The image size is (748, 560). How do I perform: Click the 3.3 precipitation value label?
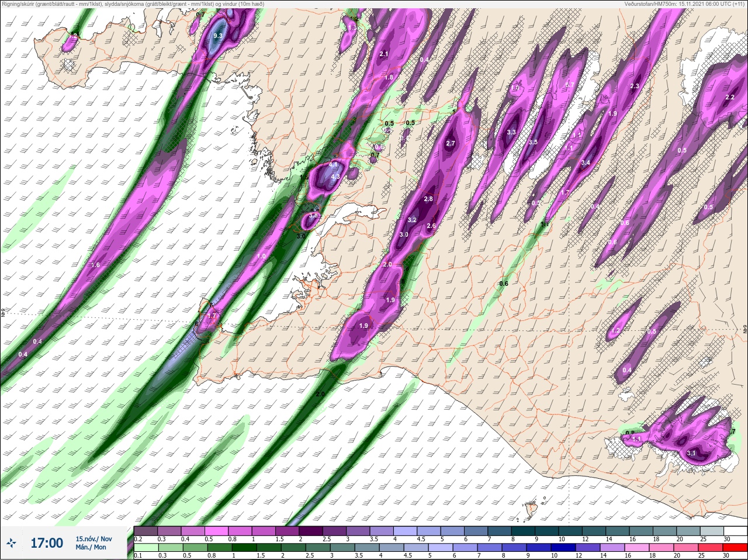(x=511, y=132)
